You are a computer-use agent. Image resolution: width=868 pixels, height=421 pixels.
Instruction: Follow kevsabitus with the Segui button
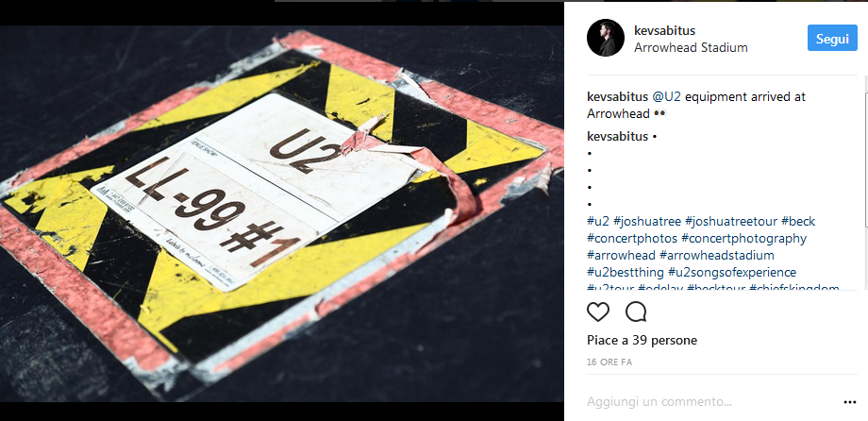(832, 38)
